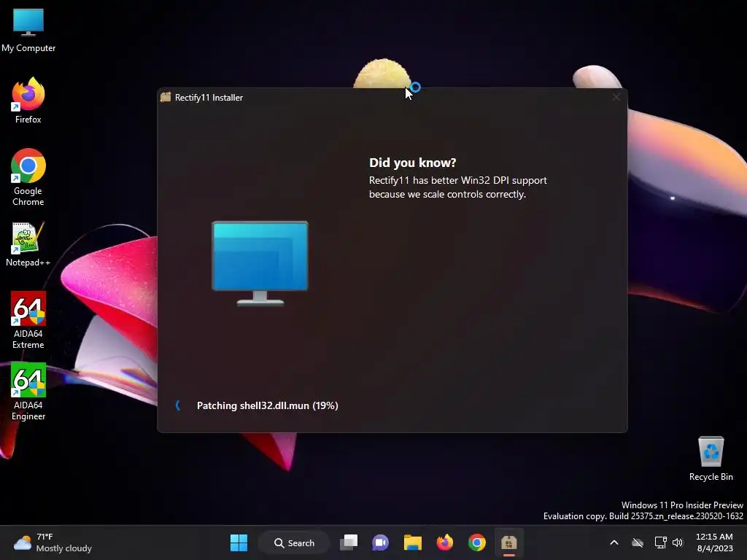Image resolution: width=747 pixels, height=560 pixels.
Task: Open File Explorer from the taskbar
Action: (413, 542)
